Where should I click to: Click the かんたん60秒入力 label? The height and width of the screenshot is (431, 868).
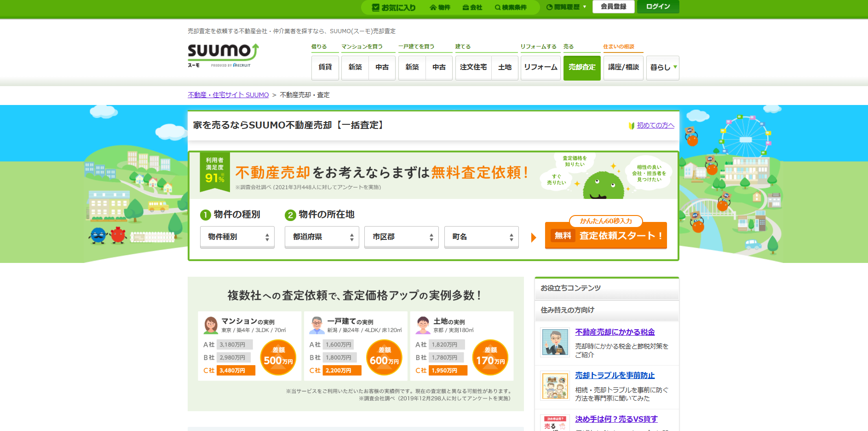(x=606, y=221)
